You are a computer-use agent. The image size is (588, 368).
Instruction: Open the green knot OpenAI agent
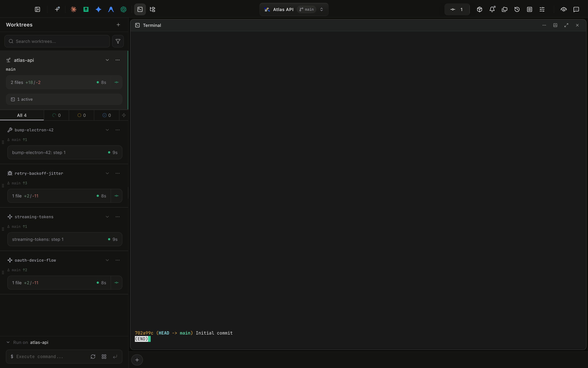click(123, 10)
